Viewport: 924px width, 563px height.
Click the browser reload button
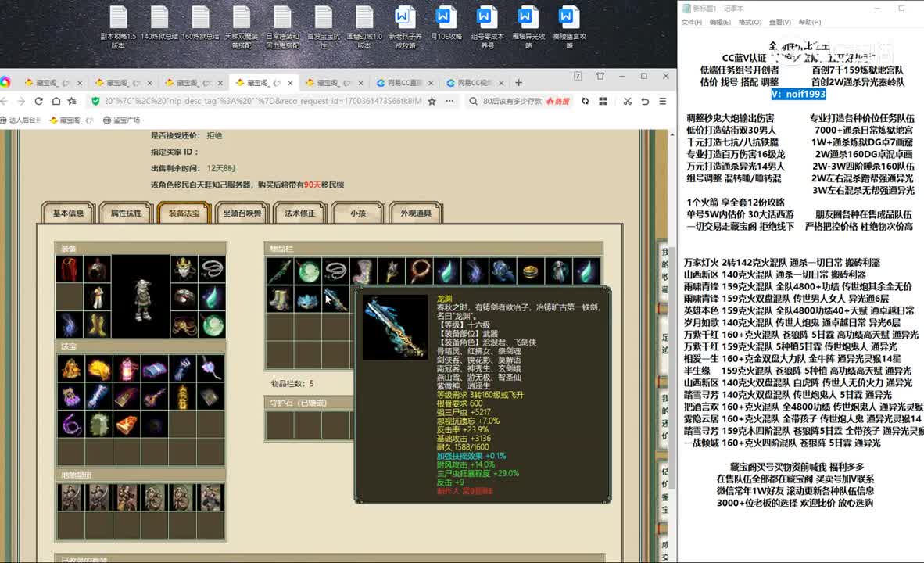pyautogui.click(x=38, y=102)
